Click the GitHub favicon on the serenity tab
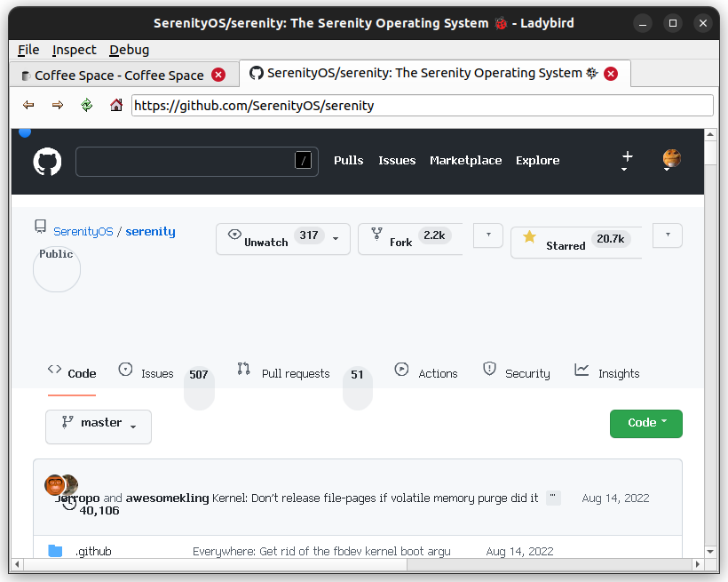The image size is (728, 582). (x=257, y=73)
